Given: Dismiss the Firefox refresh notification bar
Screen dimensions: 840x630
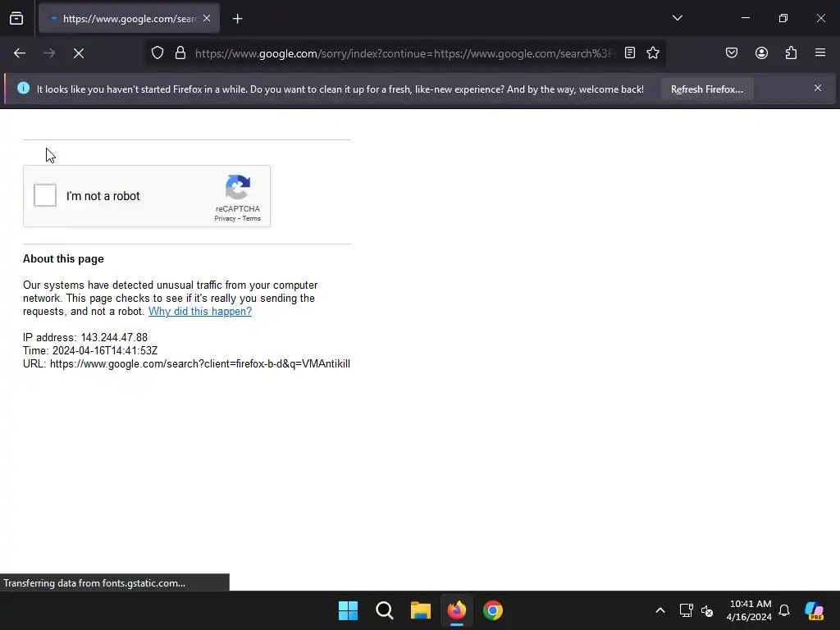Looking at the screenshot, I should pyautogui.click(x=818, y=88).
